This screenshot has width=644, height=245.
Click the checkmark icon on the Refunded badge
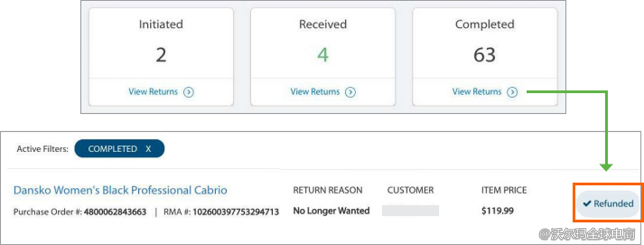click(x=587, y=203)
